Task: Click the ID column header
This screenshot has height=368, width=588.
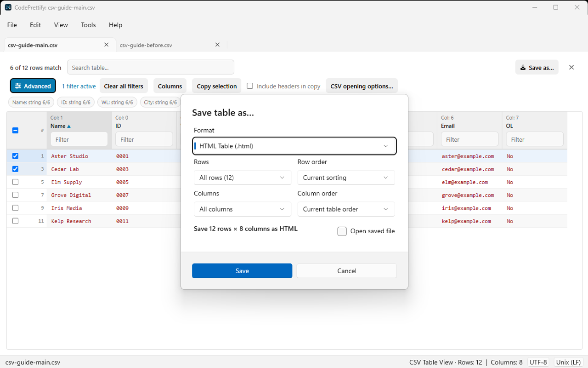Action: [x=118, y=126]
